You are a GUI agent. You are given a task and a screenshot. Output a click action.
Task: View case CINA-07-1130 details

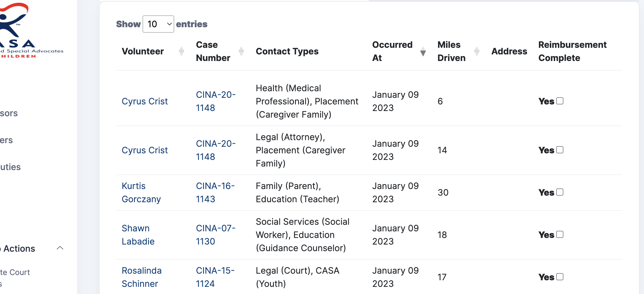click(215, 234)
